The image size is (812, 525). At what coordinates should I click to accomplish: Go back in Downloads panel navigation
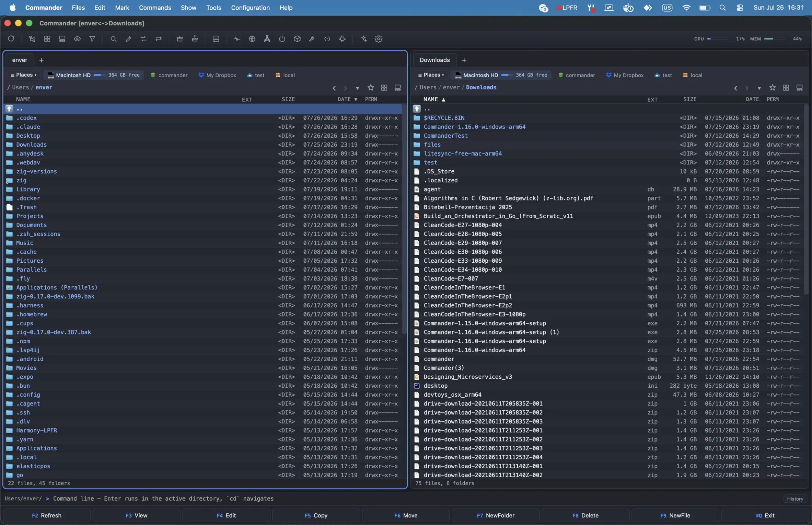click(x=735, y=88)
